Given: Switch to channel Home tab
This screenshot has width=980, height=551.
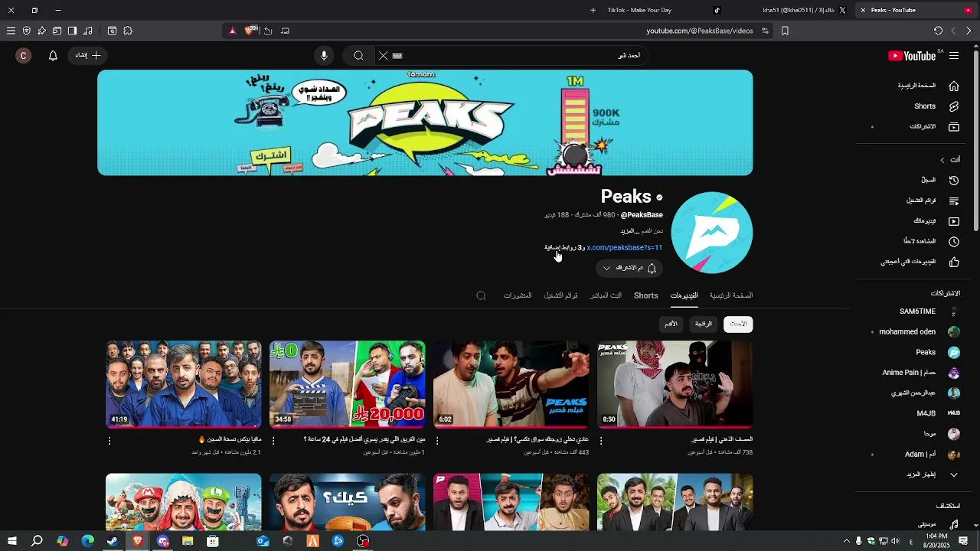Looking at the screenshot, I should coord(731,295).
